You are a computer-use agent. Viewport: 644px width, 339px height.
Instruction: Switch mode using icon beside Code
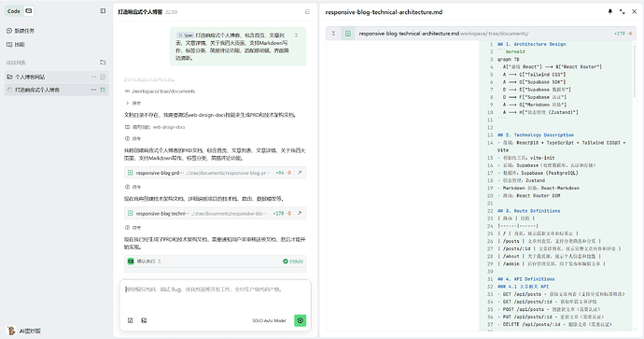(28, 11)
